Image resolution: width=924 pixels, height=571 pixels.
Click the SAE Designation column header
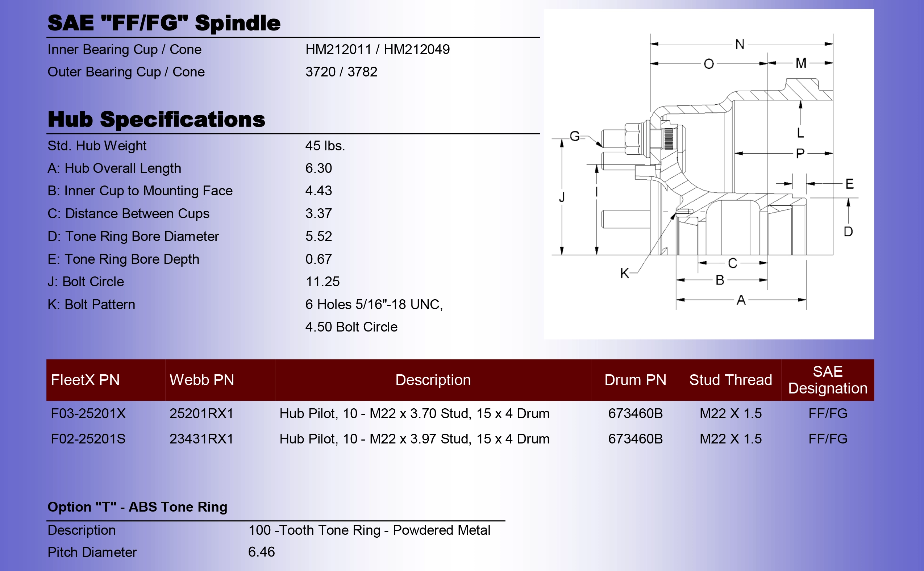point(827,380)
